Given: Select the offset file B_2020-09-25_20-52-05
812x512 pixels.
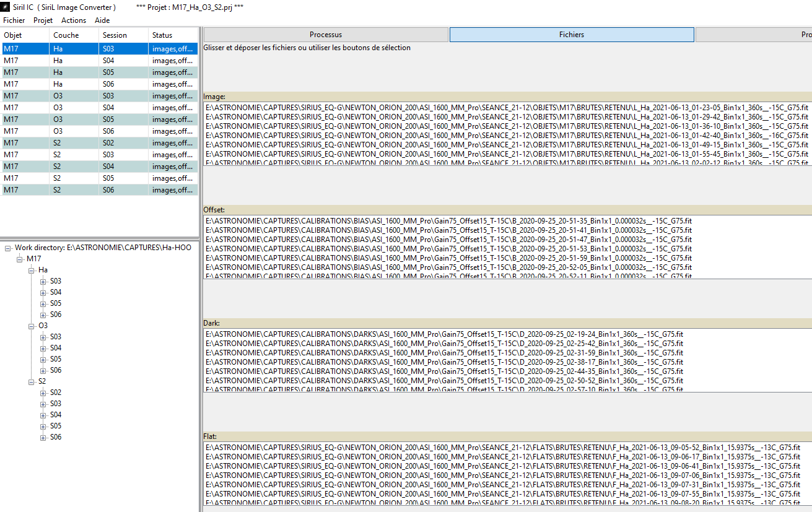Looking at the screenshot, I should click(x=448, y=267).
